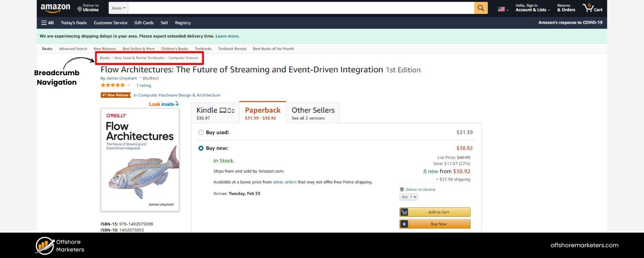Click the Amazon logo

coord(55,8)
